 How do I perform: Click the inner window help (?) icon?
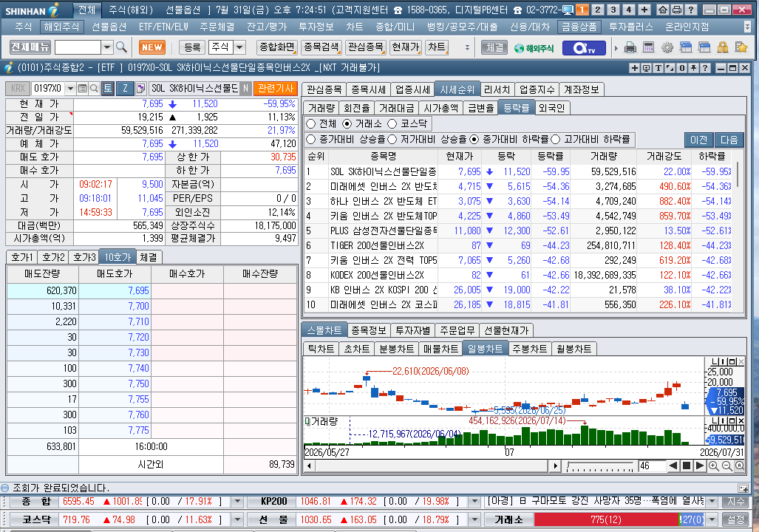pos(705,68)
